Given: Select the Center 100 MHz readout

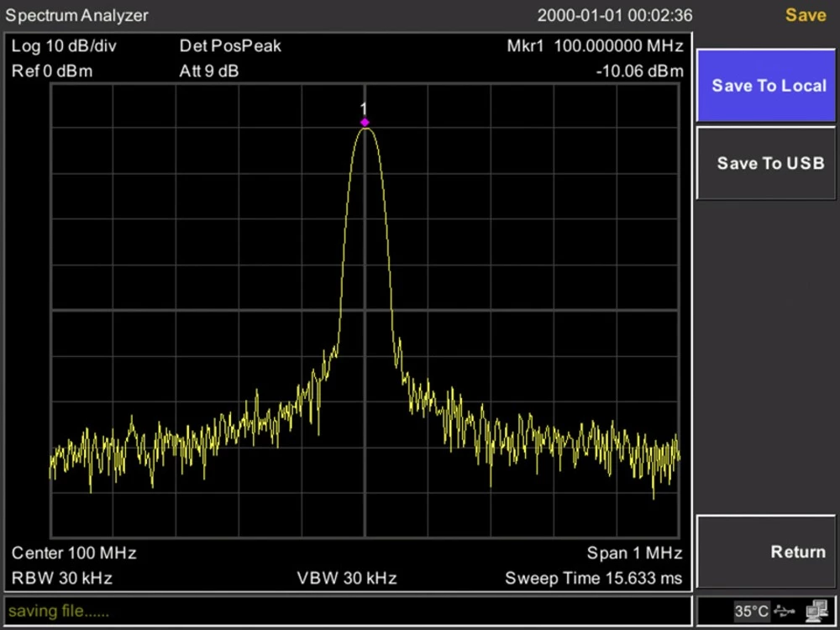Looking at the screenshot, I should 74,553.
